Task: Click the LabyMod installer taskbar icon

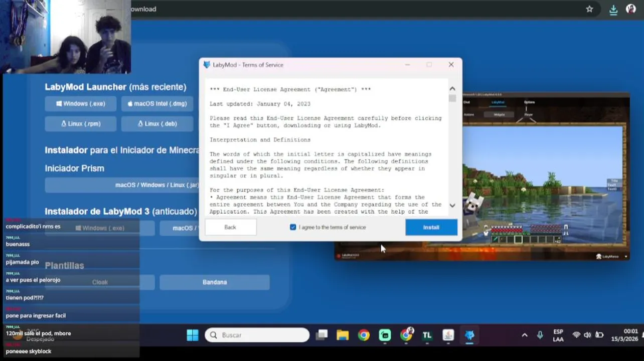Action: click(469, 335)
